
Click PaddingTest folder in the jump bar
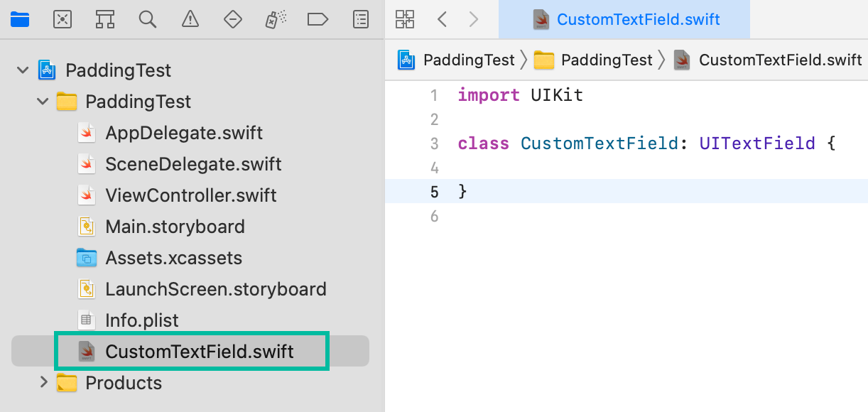pyautogui.click(x=607, y=60)
